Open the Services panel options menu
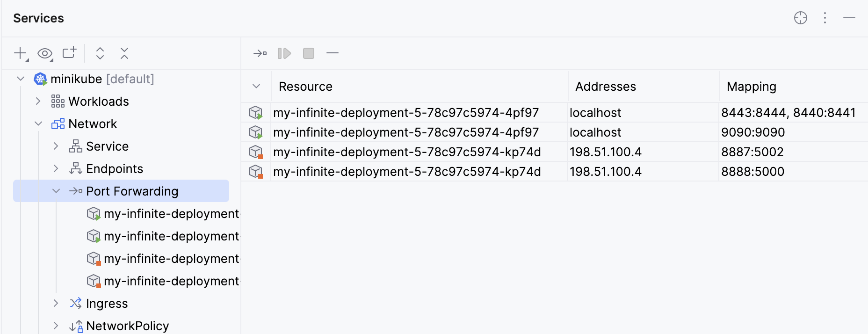The image size is (868, 334). click(825, 18)
